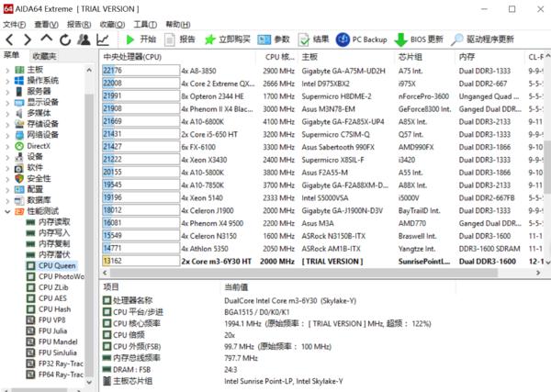Image resolution: width=551 pixels, height=392 pixels.
Task: Sort by 中央处理器(CPU) column header
Action: tap(178, 57)
